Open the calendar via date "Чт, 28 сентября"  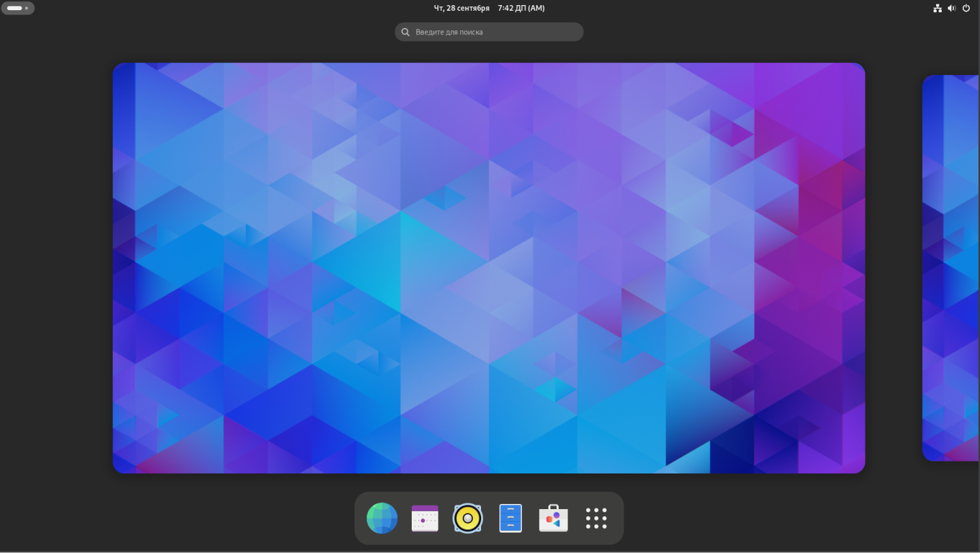461,8
